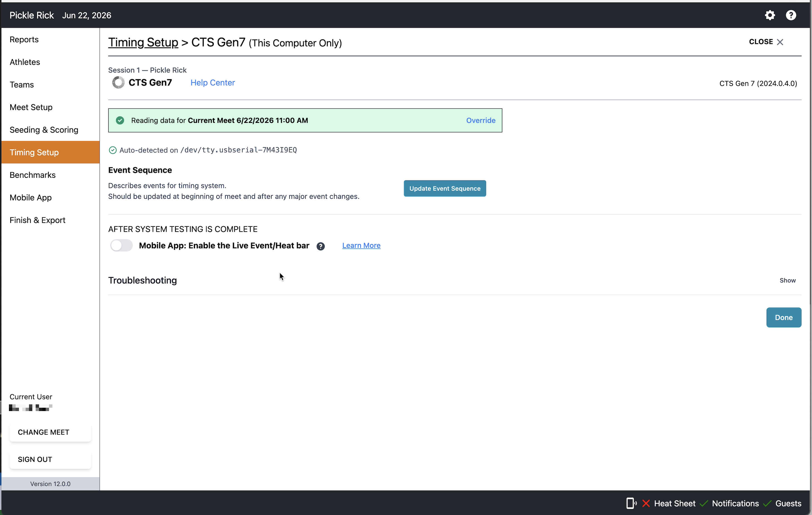Select Seeding & Scoring
Viewport: 812px width, 515px height.
(x=51, y=130)
